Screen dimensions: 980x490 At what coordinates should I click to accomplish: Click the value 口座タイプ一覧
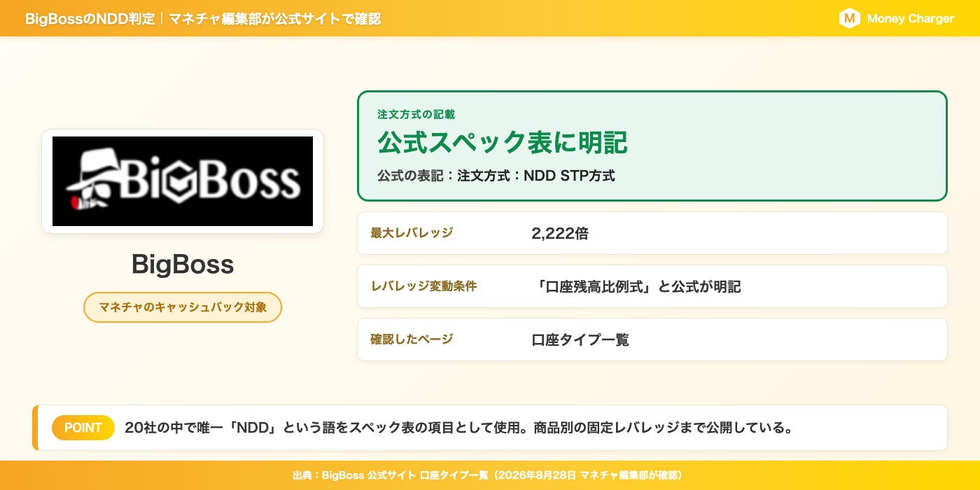(580, 340)
